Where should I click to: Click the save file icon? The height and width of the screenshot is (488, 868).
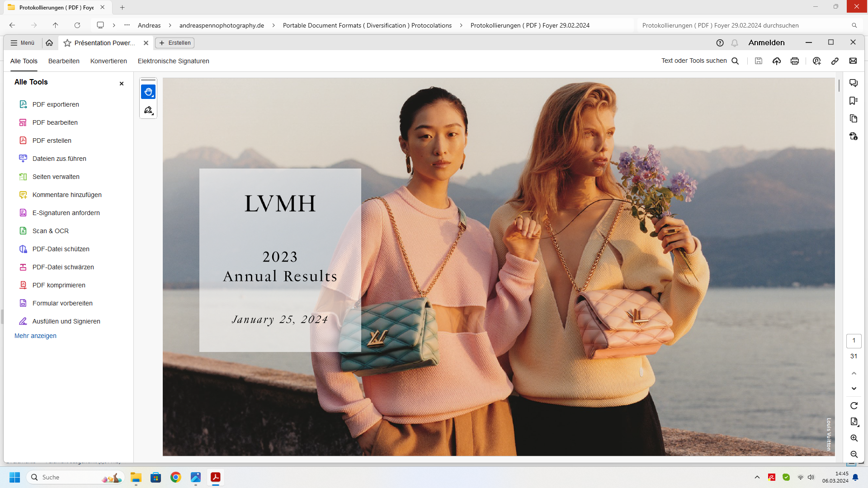(759, 61)
